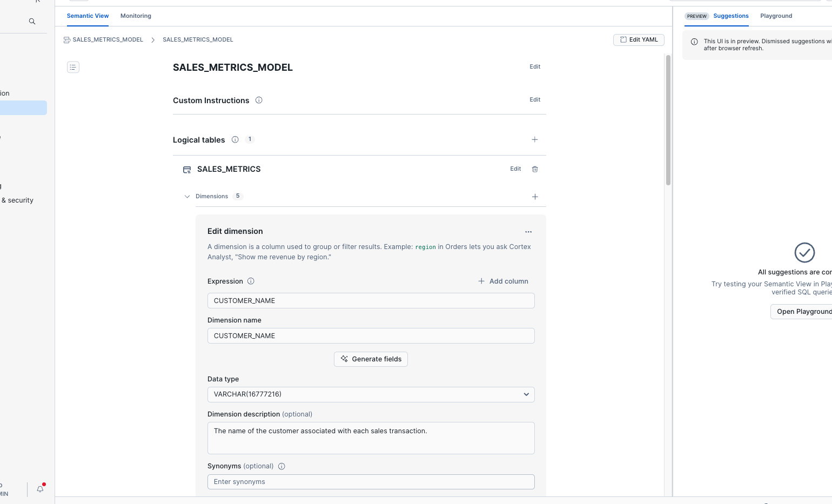Viewport: 832px width, 504px height.
Task: Show info icon beside Expression label
Action: (251, 281)
